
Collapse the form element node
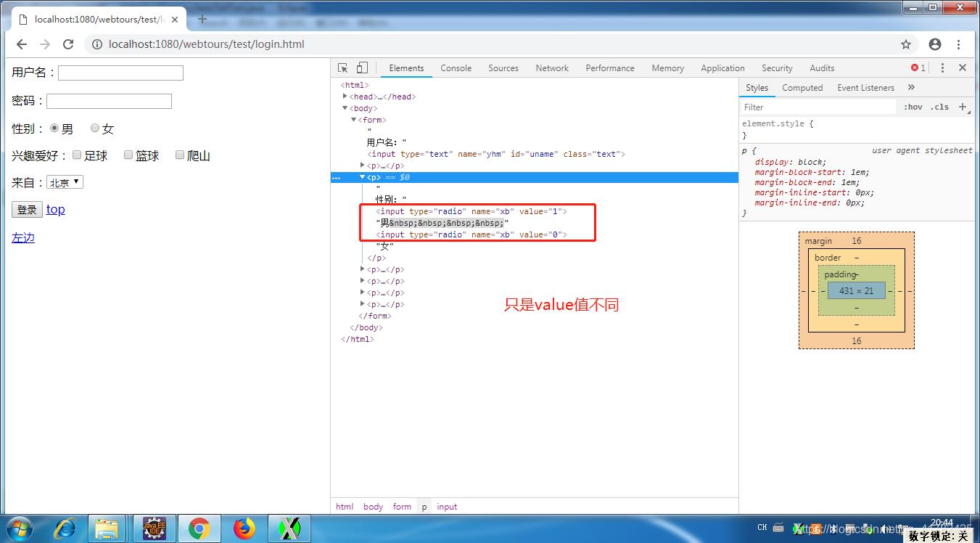tap(354, 120)
